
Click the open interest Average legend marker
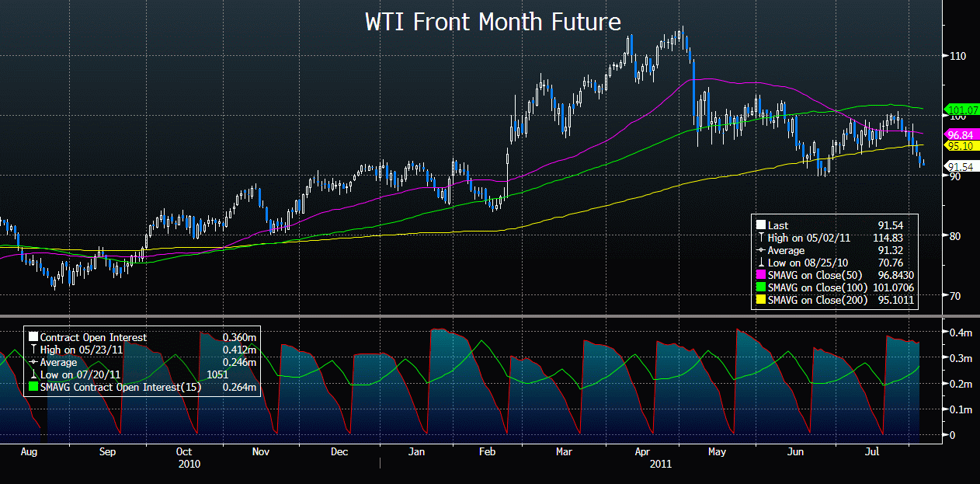pyautogui.click(x=33, y=363)
